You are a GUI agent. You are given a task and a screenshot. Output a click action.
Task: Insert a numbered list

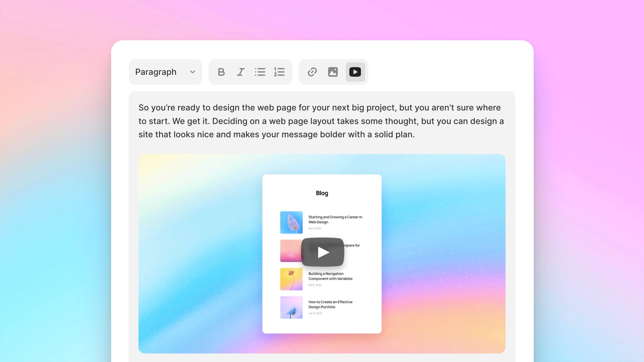pyautogui.click(x=279, y=72)
